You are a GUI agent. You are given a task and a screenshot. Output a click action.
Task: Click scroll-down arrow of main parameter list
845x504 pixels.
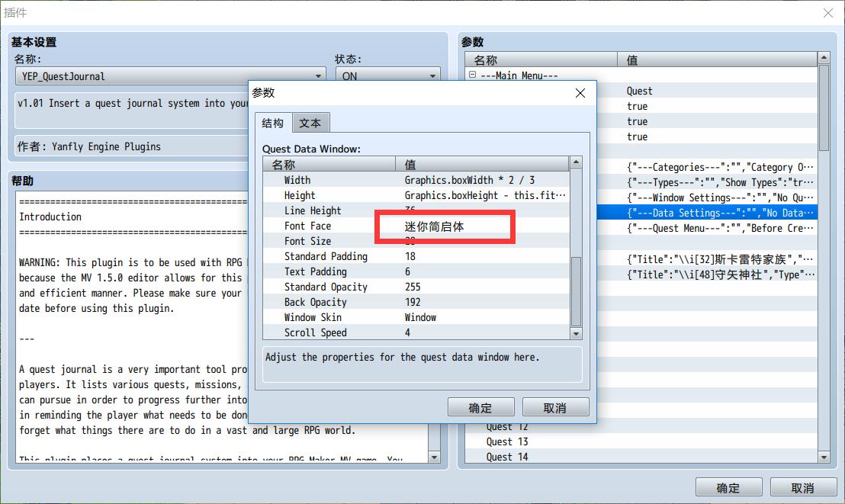click(x=824, y=457)
